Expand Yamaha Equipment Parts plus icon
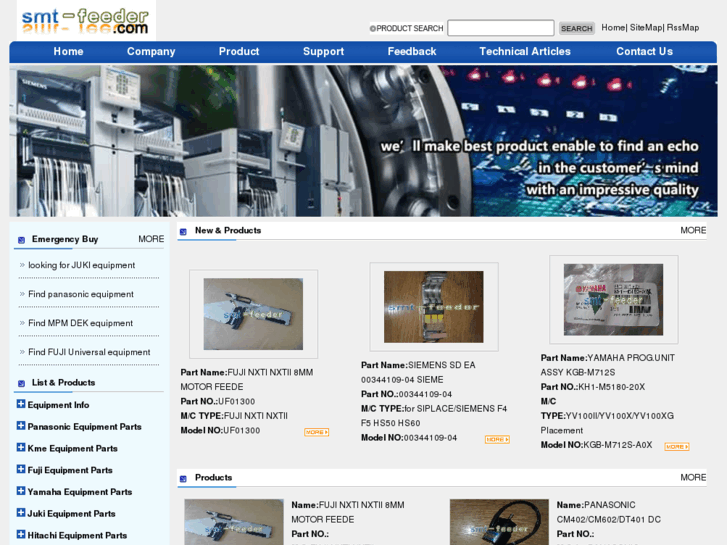The height and width of the screenshot is (545, 727). tap(21, 491)
